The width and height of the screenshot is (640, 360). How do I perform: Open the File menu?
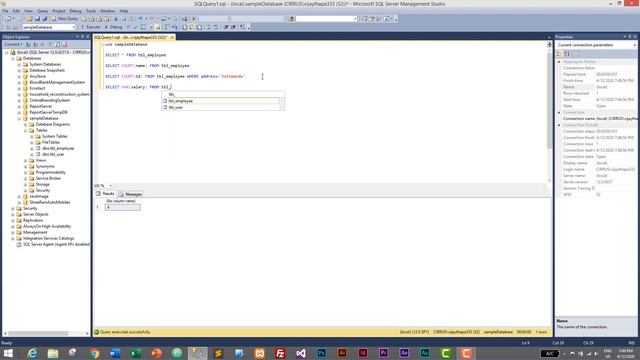click(x=5, y=11)
